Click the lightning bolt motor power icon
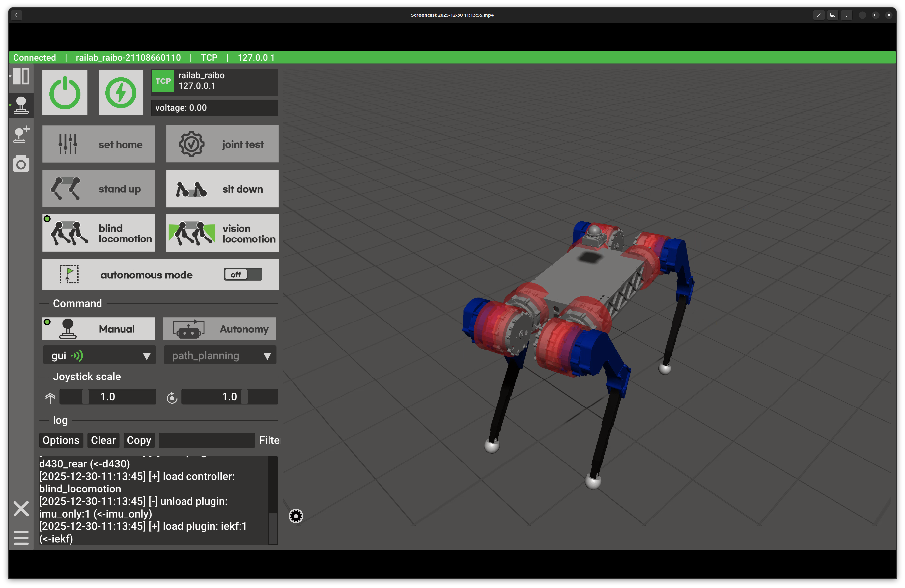The height and width of the screenshot is (588, 905). click(x=121, y=93)
